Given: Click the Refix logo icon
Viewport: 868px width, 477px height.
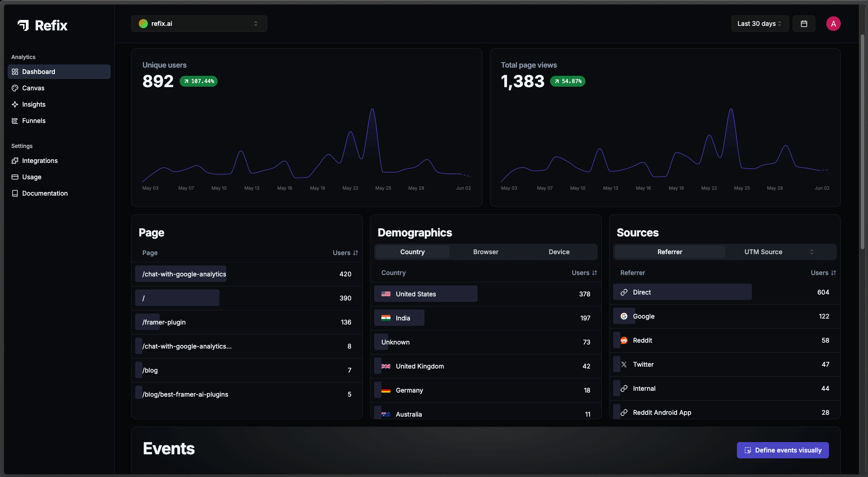Looking at the screenshot, I should click(24, 25).
